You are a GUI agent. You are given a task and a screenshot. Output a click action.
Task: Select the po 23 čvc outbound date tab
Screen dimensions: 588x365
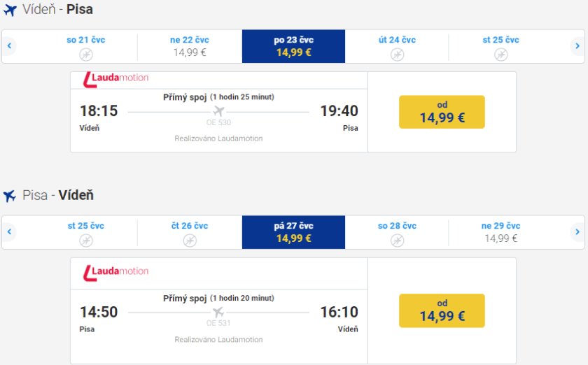coord(293,46)
